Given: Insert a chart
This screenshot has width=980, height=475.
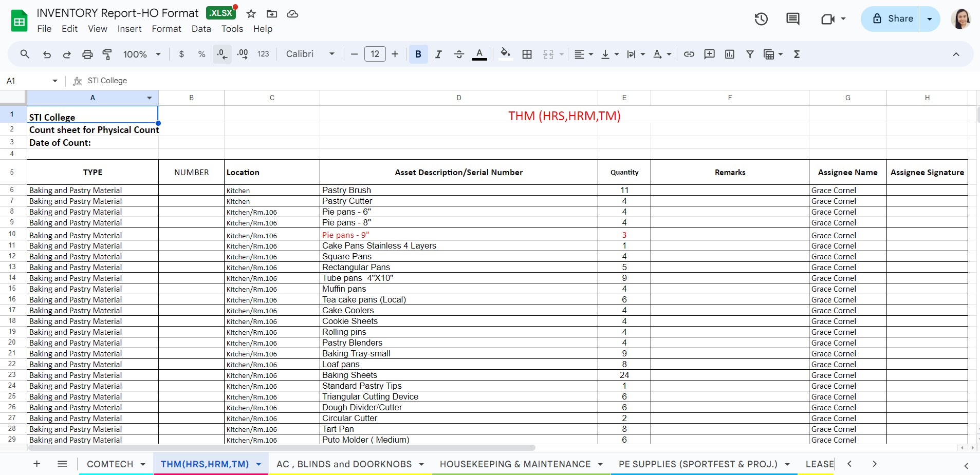Looking at the screenshot, I should tap(730, 54).
